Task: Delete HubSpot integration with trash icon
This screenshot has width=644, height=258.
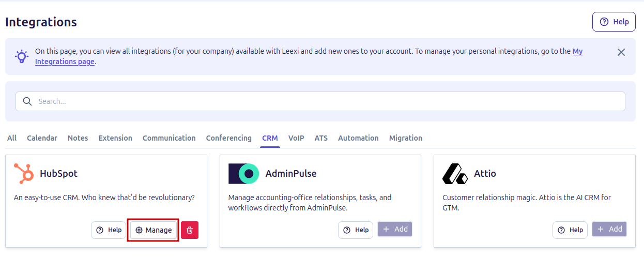Action: (190, 230)
